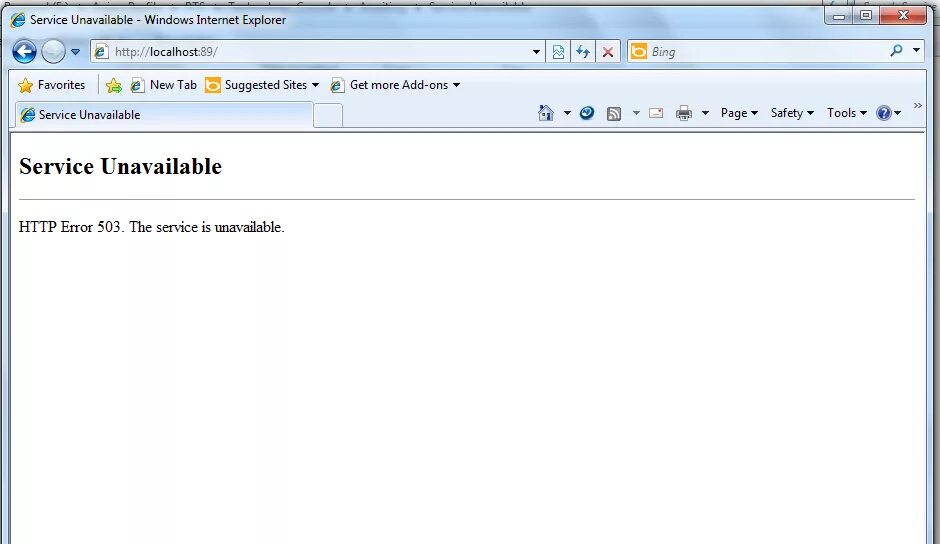Click the blue globe toolbar icon
Screen dimensions: 940x544
click(586, 113)
